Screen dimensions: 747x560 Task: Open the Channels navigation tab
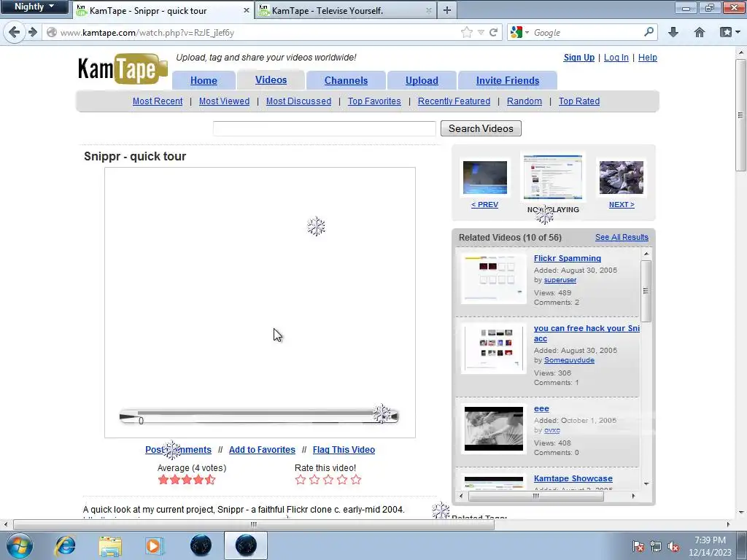click(346, 80)
